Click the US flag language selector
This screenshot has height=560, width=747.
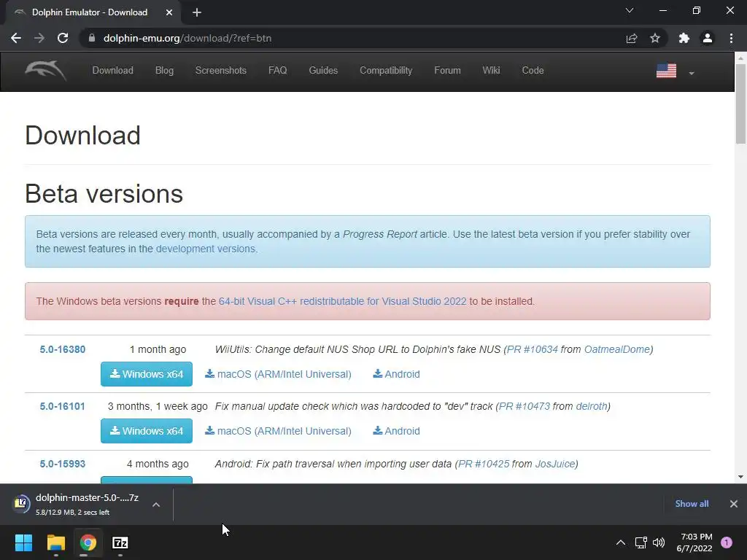[666, 71]
